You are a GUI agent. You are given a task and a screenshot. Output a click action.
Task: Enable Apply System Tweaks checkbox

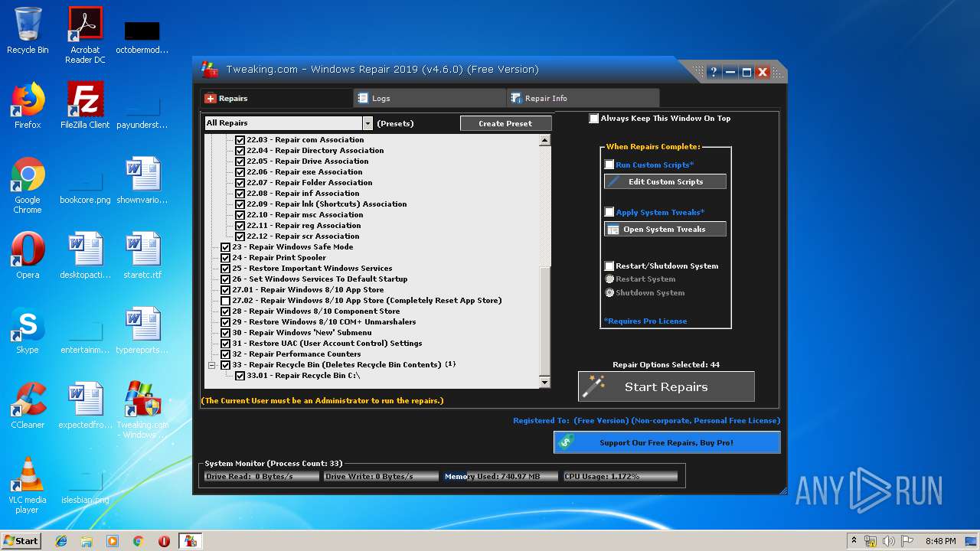click(x=609, y=212)
